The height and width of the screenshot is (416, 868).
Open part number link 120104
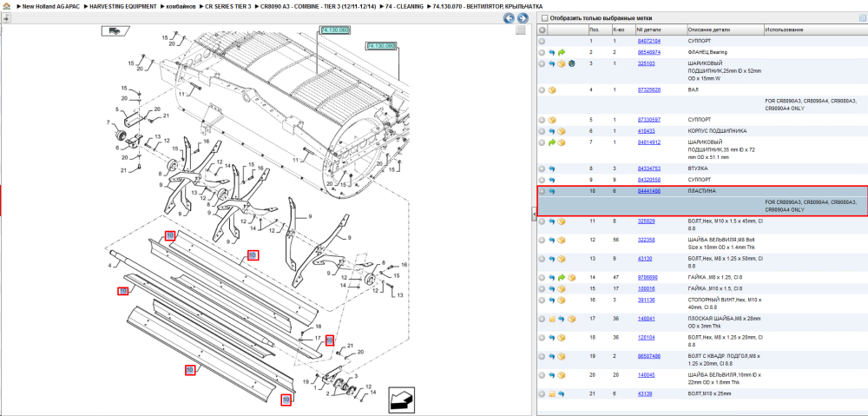646,337
